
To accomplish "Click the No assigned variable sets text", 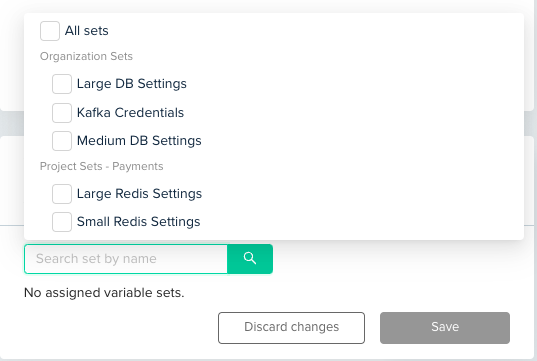I will click(104, 293).
